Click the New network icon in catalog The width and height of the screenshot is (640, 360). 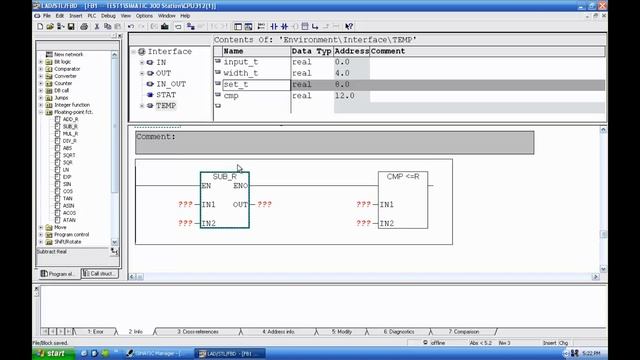pyautogui.click(x=49, y=54)
